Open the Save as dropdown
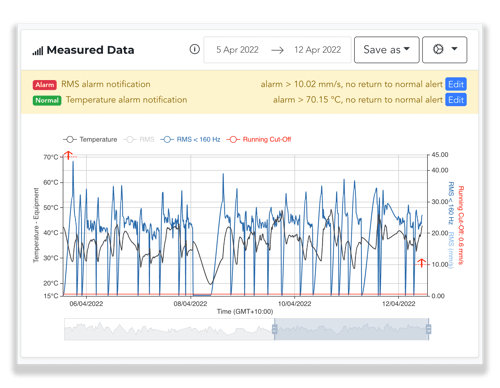500x388 pixels. (386, 50)
